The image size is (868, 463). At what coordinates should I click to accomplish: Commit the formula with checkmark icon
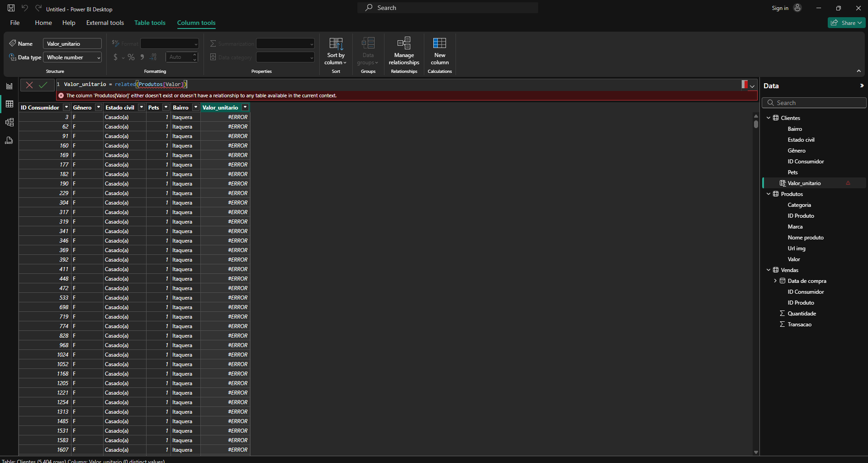pyautogui.click(x=43, y=85)
